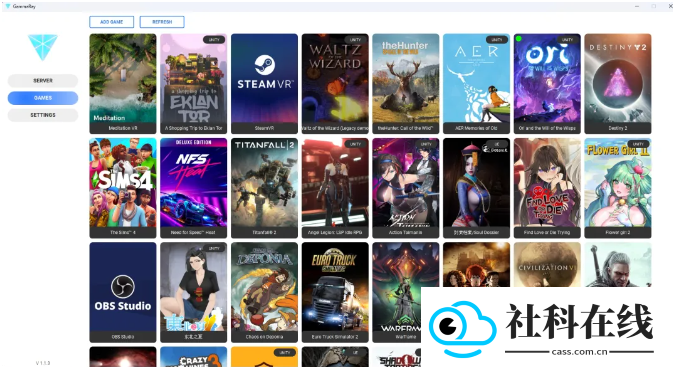Viewport: 673px width, 367px height.
Task: Click UNITY badge on Action Taimanin card
Action: pyautogui.click(x=426, y=144)
